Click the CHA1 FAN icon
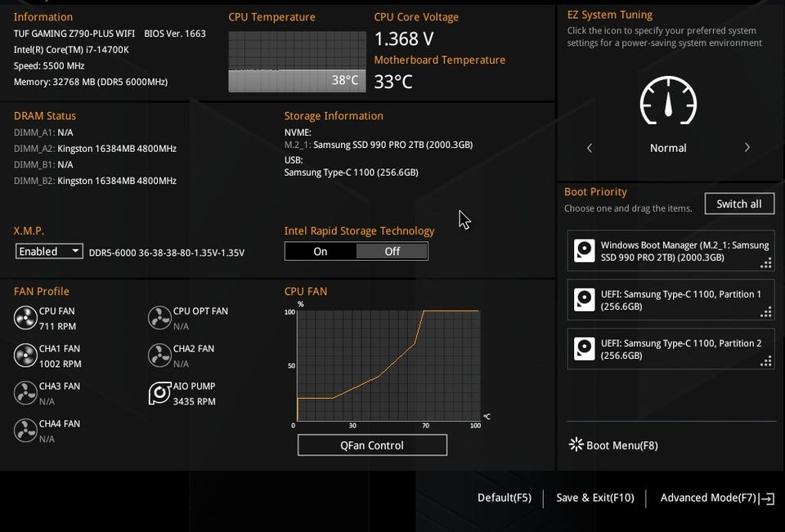This screenshot has height=532, width=785. [x=25, y=355]
